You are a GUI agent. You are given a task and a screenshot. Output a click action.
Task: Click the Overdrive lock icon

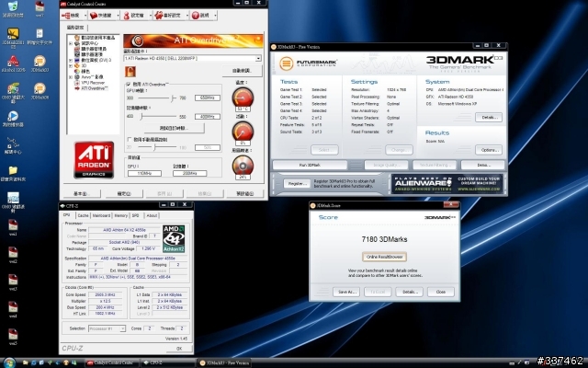click(x=130, y=72)
